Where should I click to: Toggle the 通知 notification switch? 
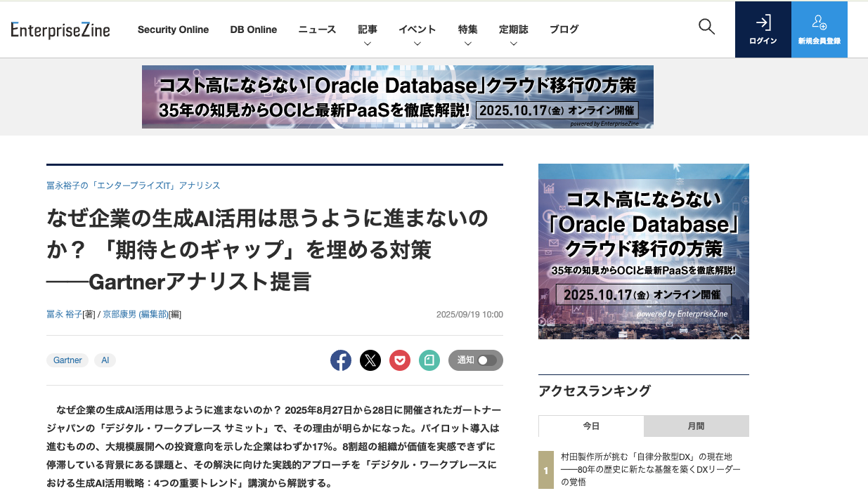tap(486, 360)
